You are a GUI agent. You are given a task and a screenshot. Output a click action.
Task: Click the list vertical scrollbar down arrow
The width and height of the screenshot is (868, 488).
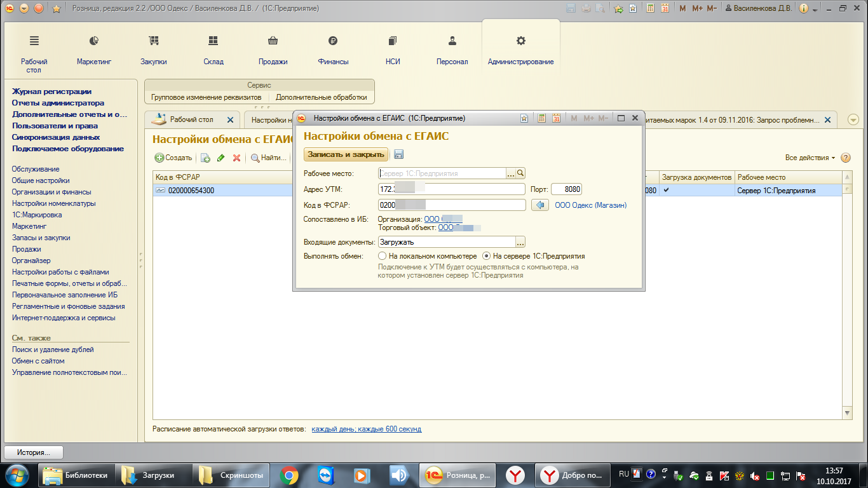point(847,414)
